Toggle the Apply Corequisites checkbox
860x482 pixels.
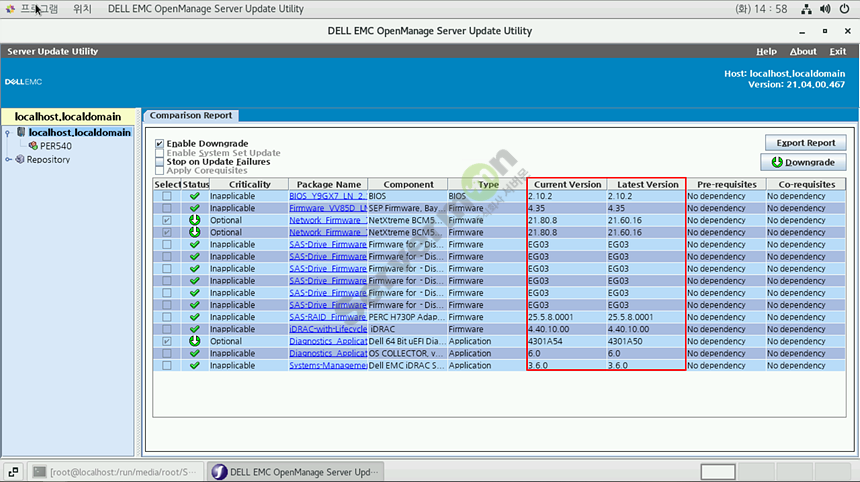click(160, 171)
